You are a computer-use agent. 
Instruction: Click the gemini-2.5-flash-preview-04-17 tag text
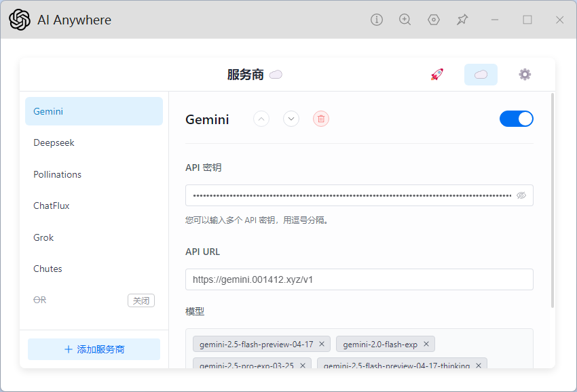click(x=257, y=345)
